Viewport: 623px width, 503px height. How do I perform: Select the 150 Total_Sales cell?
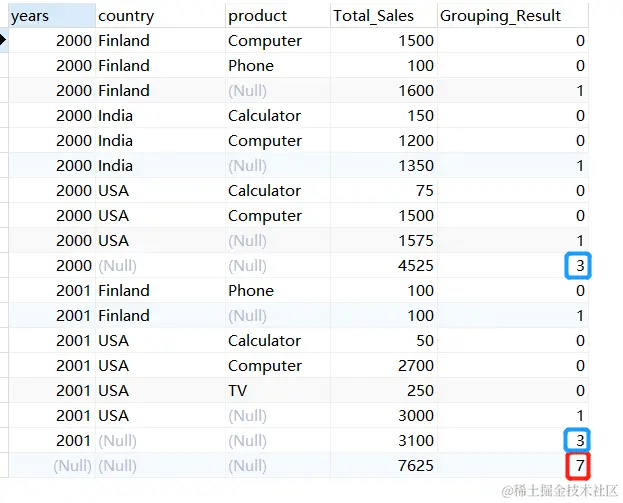[x=384, y=116]
